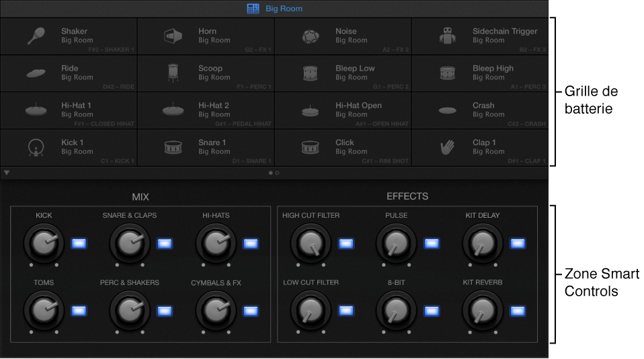The width and height of the screenshot is (644, 359).
Task: Click the KIT REVERB knob
Action: (483, 311)
